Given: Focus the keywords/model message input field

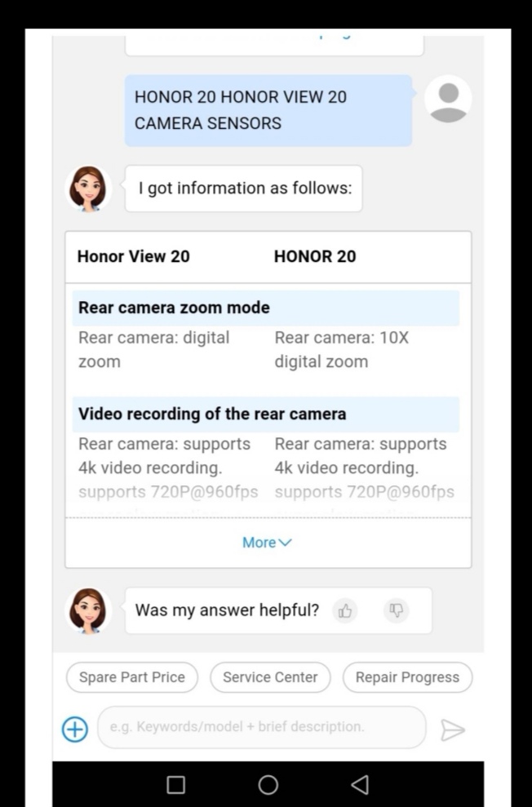Looking at the screenshot, I should (261, 727).
